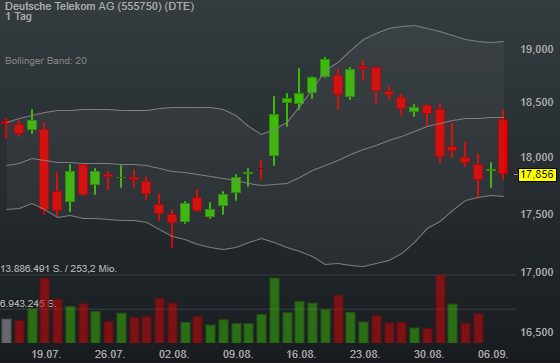Viewport: 560px width, 363px height.
Task: Click the 16.08. date label
Action: pyautogui.click(x=301, y=354)
